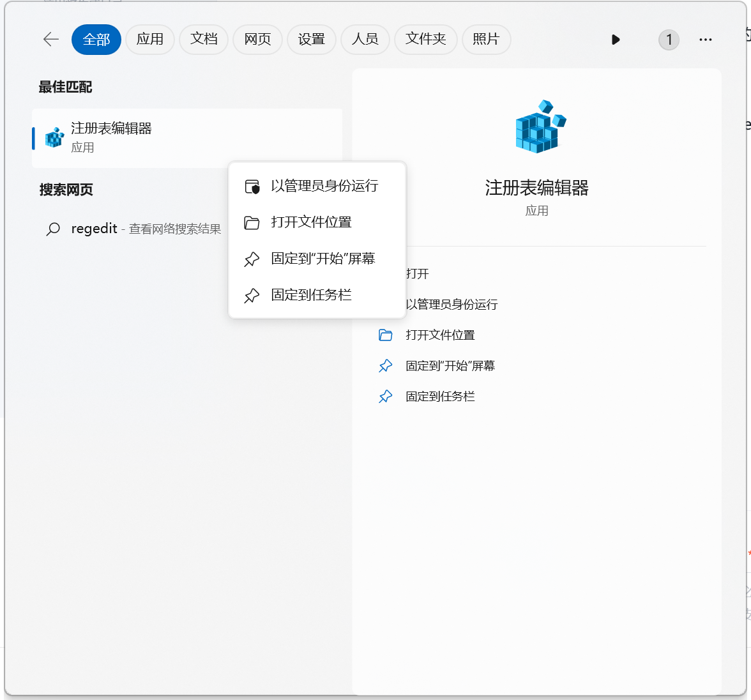The height and width of the screenshot is (700, 751).
Task: Click the folder icon in the context menu
Action: [252, 223]
